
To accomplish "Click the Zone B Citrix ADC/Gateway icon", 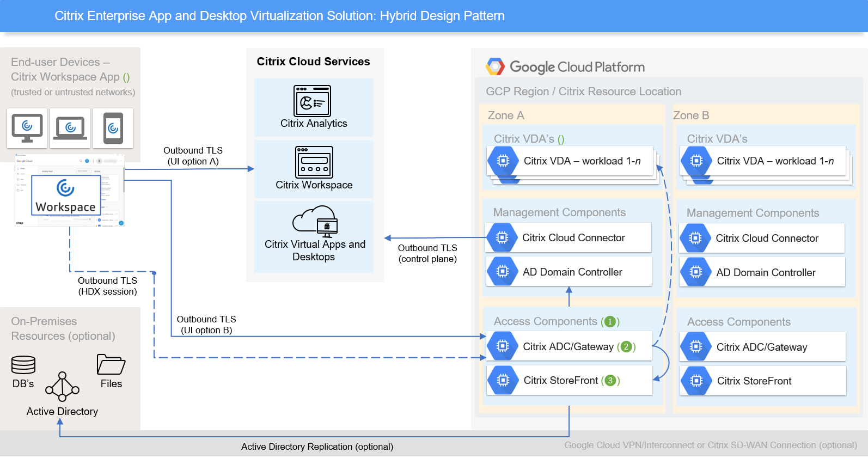I will 696,346.
